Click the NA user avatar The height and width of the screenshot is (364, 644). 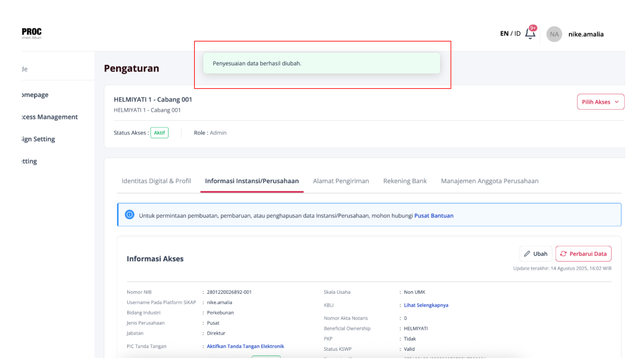(x=554, y=34)
